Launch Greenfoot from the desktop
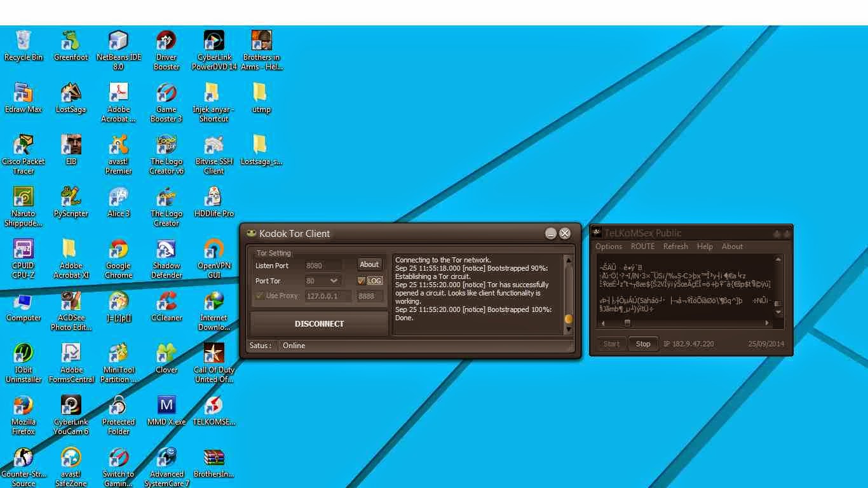Viewport: 868px width, 488px height. pyautogui.click(x=71, y=46)
